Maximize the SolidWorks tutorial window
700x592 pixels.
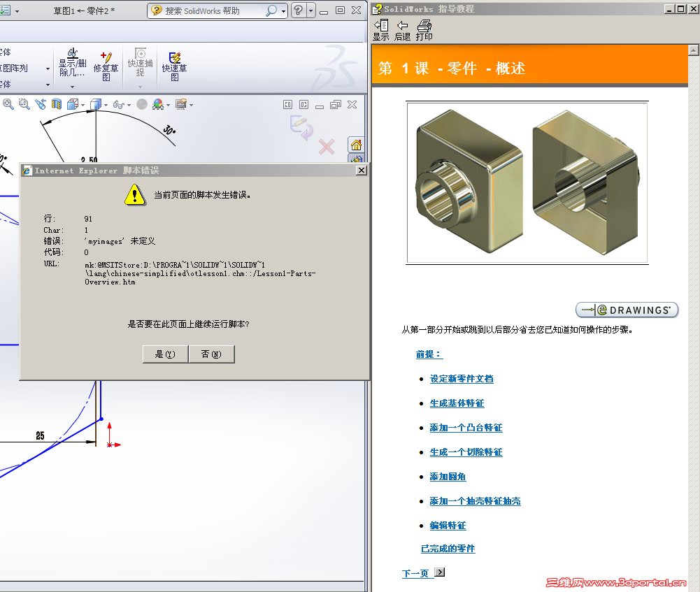tap(681, 8)
